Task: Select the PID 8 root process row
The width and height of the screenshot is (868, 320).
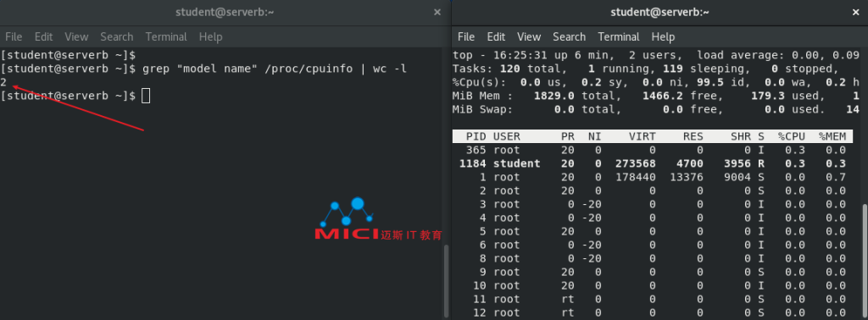Action: click(x=653, y=258)
